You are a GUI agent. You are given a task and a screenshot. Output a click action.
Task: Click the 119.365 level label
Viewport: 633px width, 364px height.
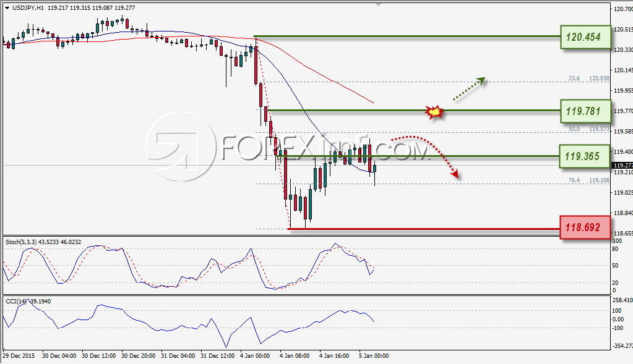point(584,156)
